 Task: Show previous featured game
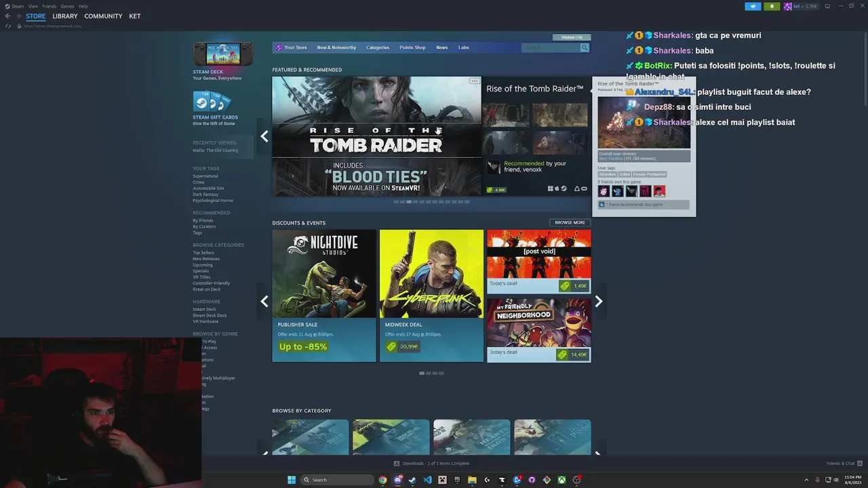[264, 136]
